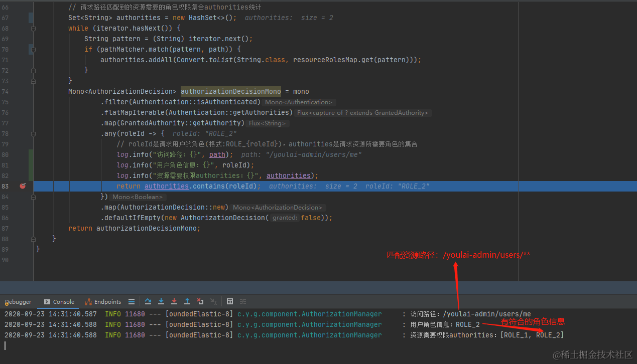
Task: Click the empty console input line
Action: pos(318,345)
